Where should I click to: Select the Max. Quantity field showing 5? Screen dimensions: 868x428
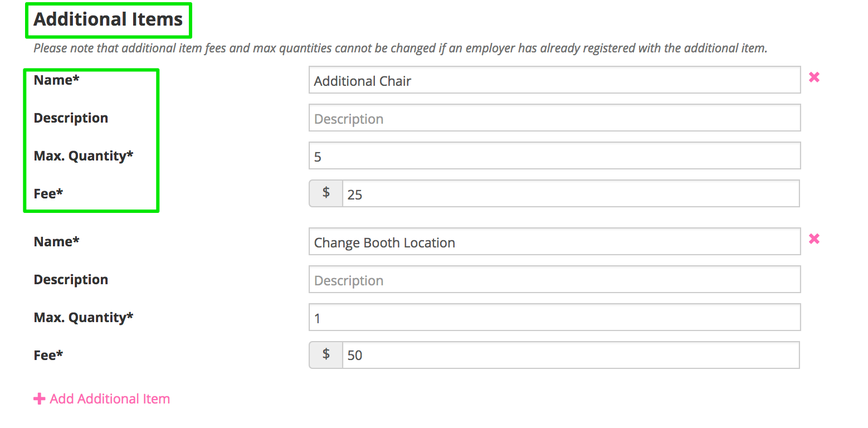point(554,157)
